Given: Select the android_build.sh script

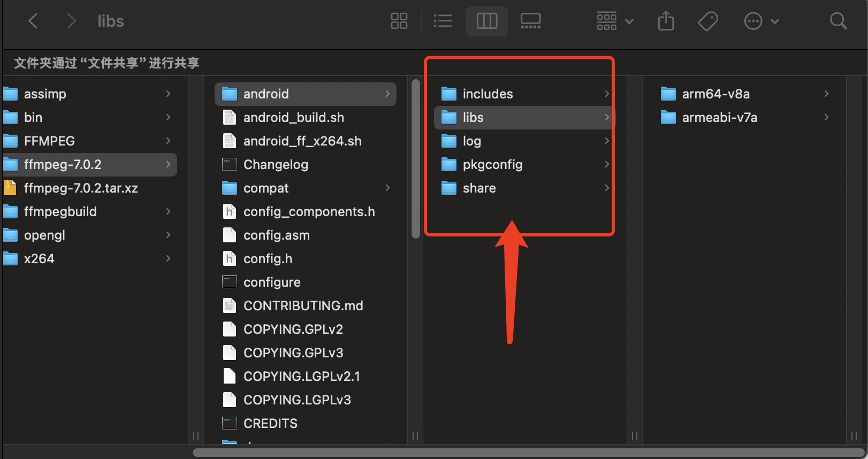Looking at the screenshot, I should [306, 118].
